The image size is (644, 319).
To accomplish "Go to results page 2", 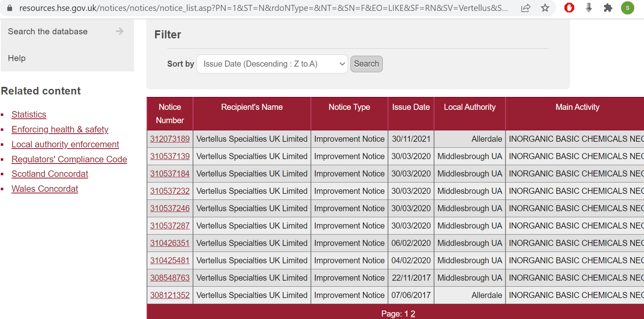I will [413, 314].
